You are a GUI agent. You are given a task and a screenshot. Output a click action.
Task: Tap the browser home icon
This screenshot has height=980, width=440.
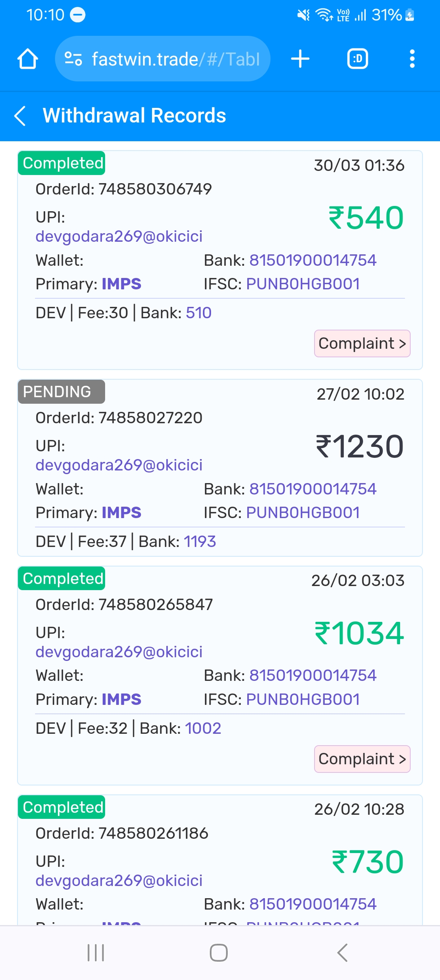click(28, 59)
